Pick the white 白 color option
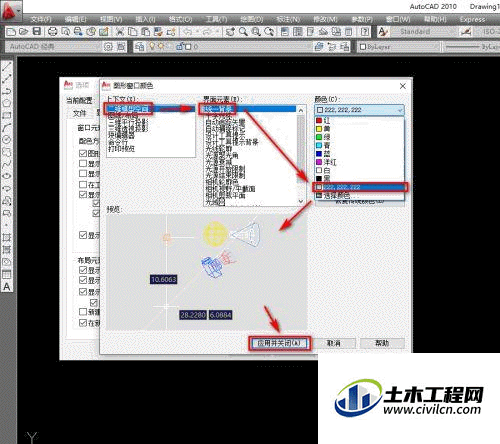This screenshot has height=444, width=500. point(359,170)
